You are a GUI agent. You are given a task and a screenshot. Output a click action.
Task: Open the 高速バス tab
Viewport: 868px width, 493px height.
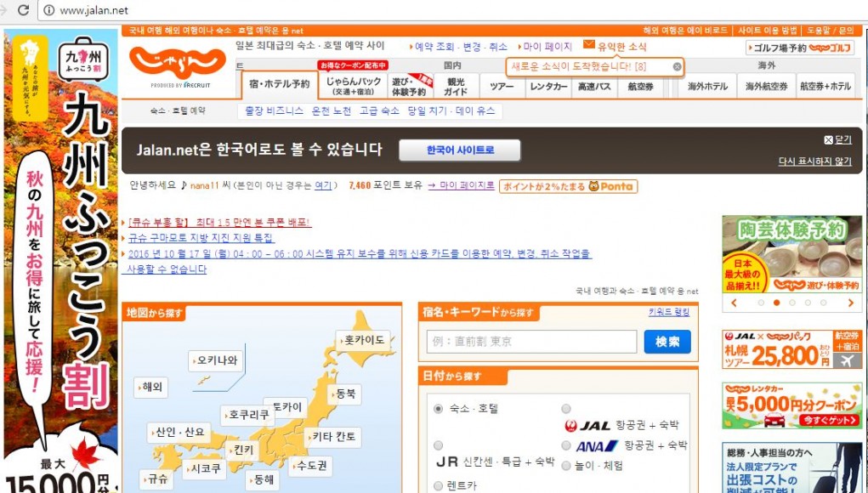point(594,87)
